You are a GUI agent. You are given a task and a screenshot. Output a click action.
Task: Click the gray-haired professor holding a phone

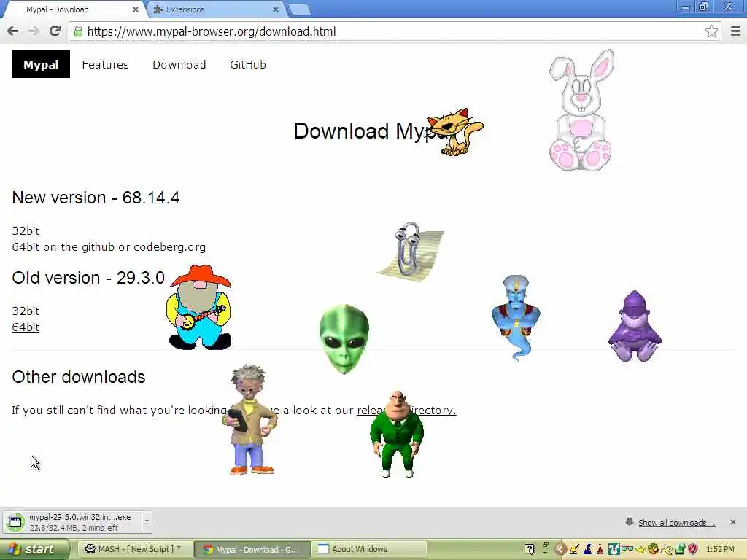(250, 420)
